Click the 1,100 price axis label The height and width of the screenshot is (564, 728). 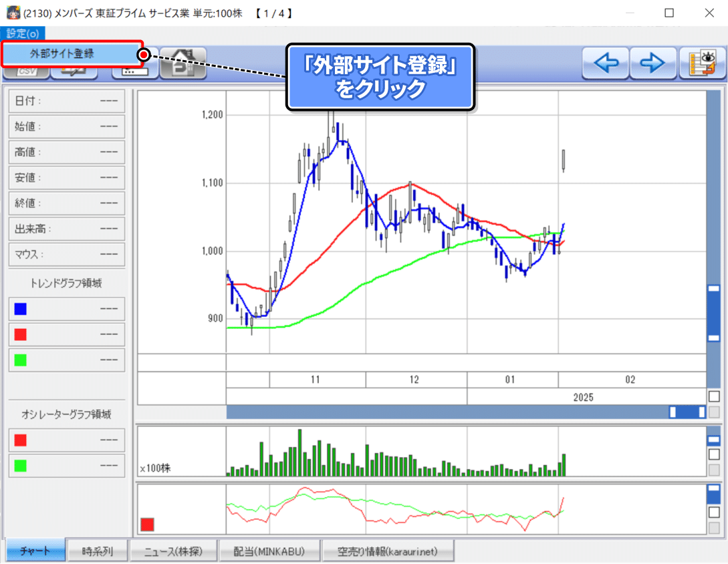212,183
